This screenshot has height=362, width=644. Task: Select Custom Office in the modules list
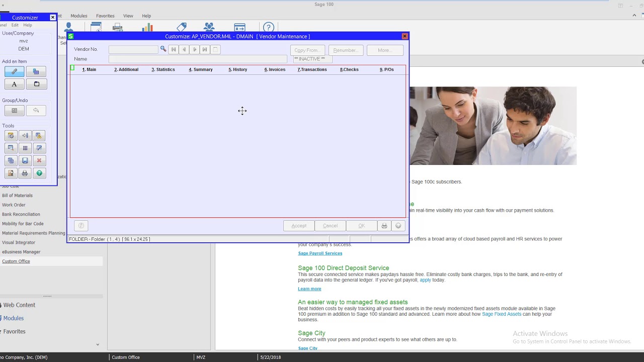16,261
